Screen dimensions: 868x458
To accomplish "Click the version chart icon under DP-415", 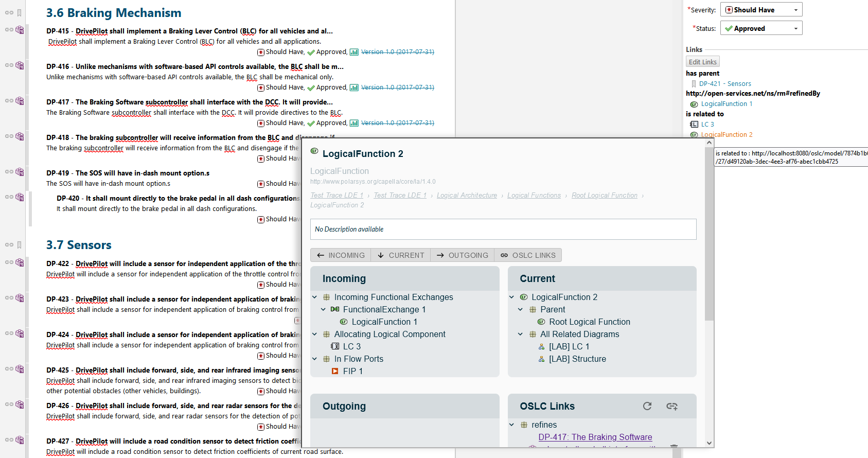I will coord(354,52).
